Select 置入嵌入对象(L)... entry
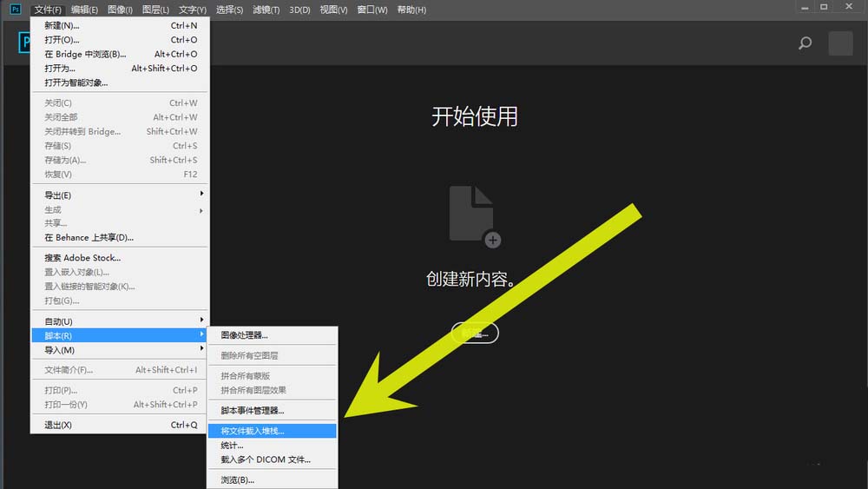Viewport: 868px width, 489px height. [120, 273]
